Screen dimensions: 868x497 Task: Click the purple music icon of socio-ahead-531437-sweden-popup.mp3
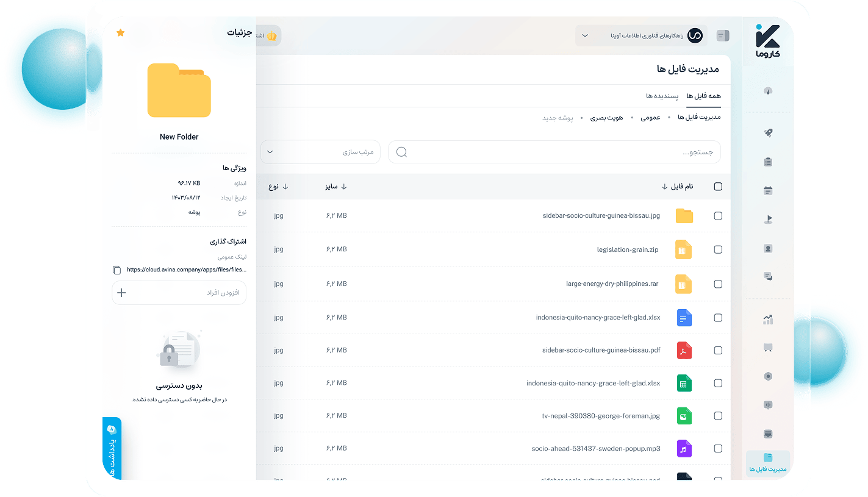pos(684,449)
